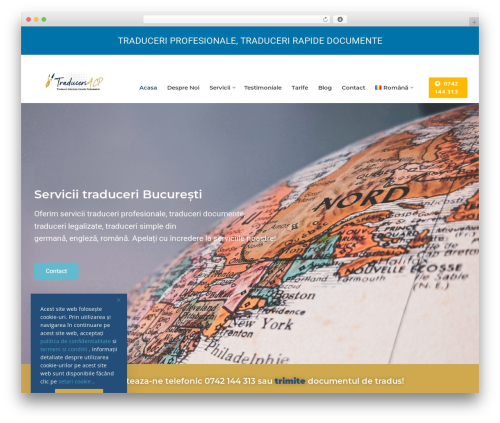Expand the language chevron next to Română
The width and height of the screenshot is (500, 423).
[412, 88]
